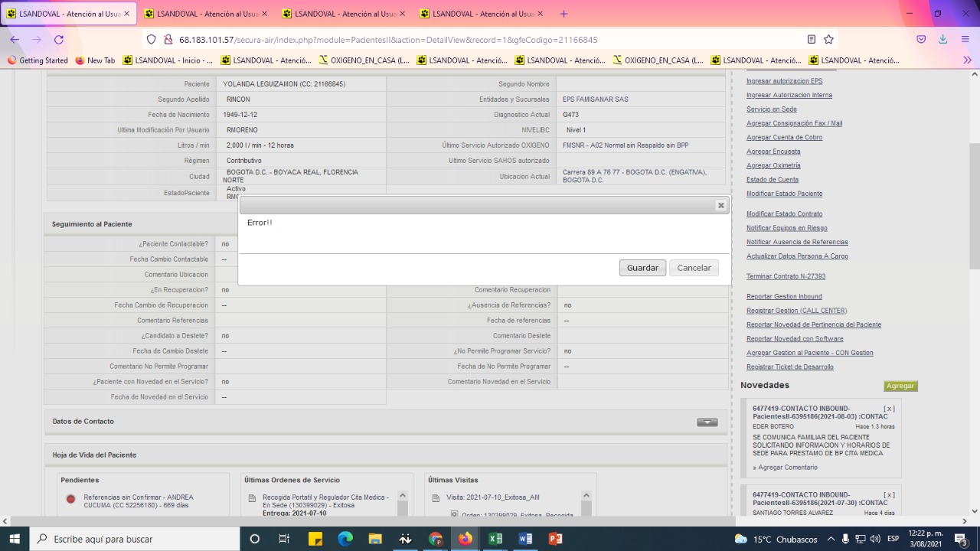Click the red Referencias sin Confirmar indicator
This screenshot has width=980, height=551.
[x=70, y=499]
